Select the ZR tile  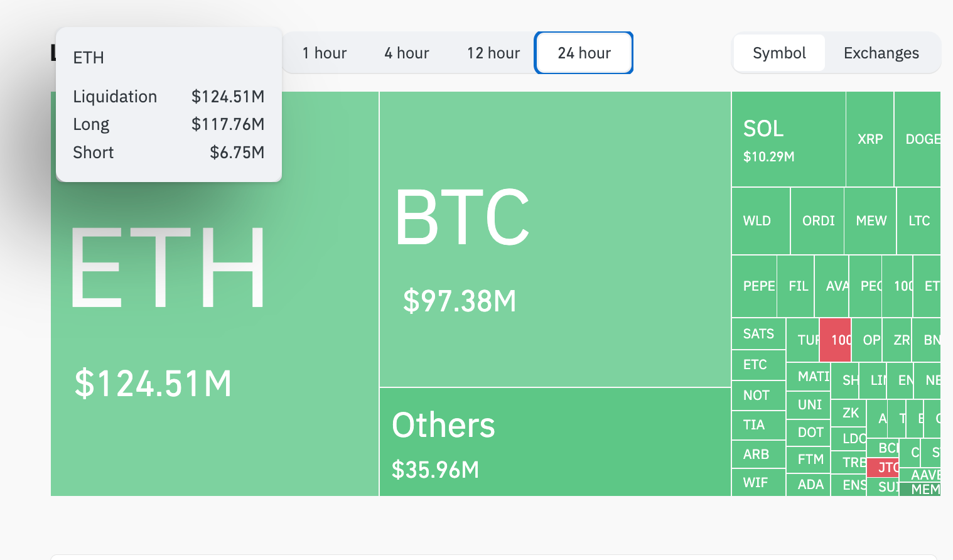pyautogui.click(x=897, y=340)
